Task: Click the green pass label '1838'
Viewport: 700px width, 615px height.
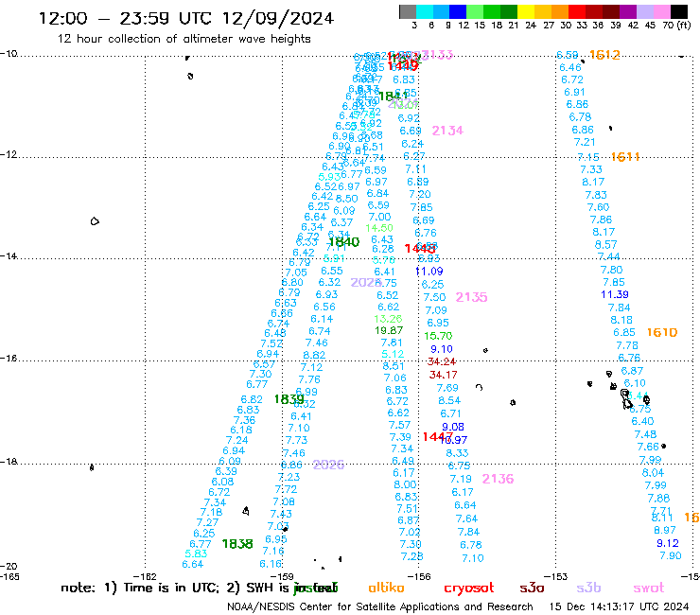Action: pyautogui.click(x=237, y=544)
